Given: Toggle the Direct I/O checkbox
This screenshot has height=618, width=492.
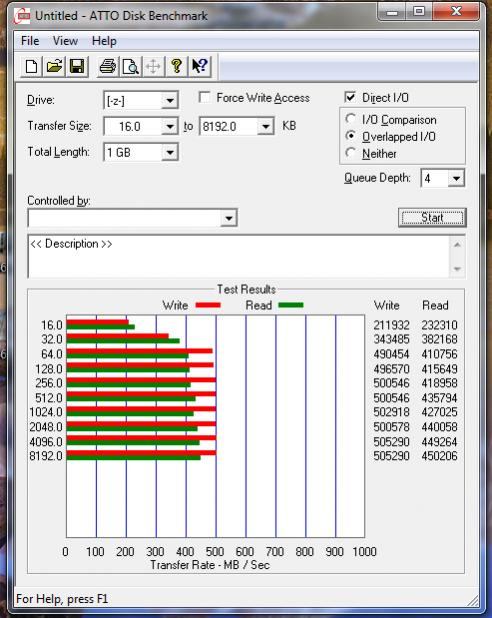Looking at the screenshot, I should (350, 97).
